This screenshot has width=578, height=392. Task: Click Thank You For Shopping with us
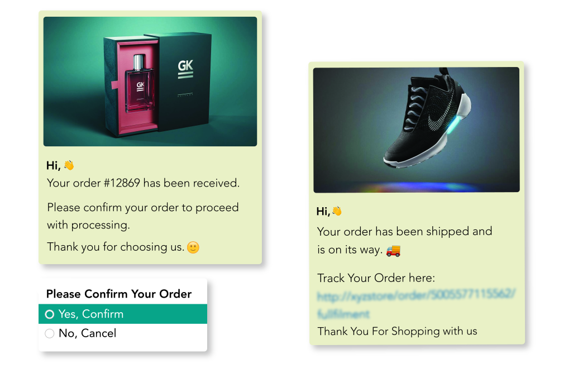[x=398, y=331]
